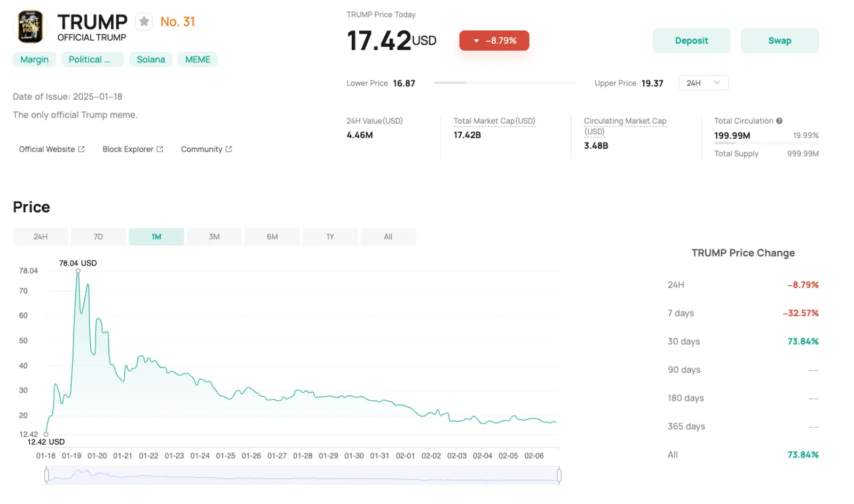
Task: Click the 999.99M total supply value
Action: (803, 154)
